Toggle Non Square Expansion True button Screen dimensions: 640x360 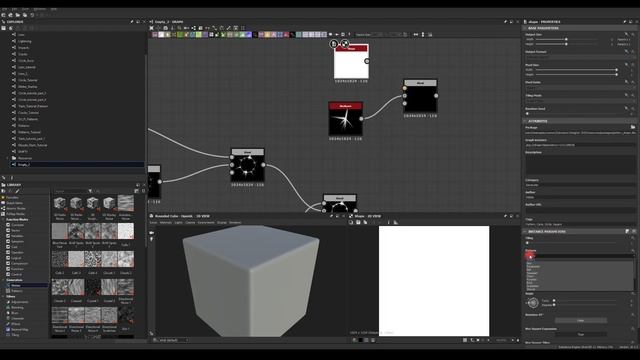point(580,334)
